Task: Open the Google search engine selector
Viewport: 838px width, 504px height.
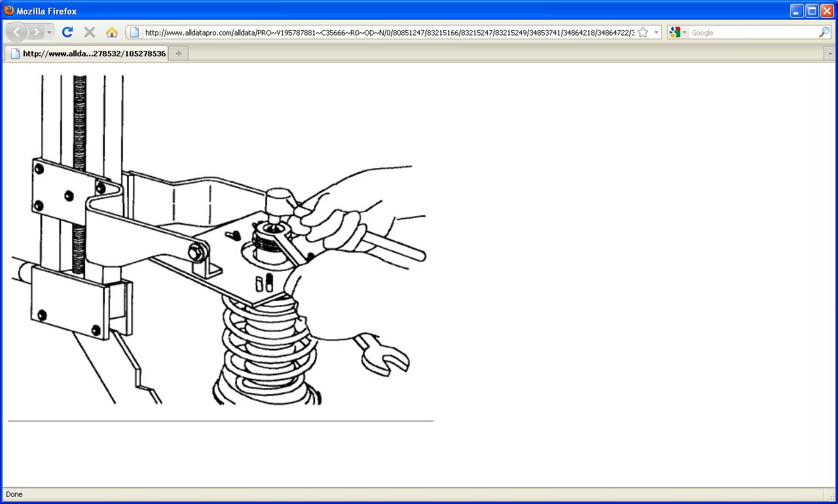Action: click(678, 32)
